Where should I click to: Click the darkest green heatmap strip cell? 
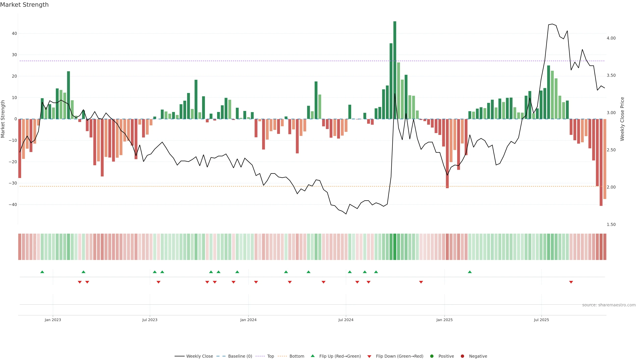pos(395,247)
